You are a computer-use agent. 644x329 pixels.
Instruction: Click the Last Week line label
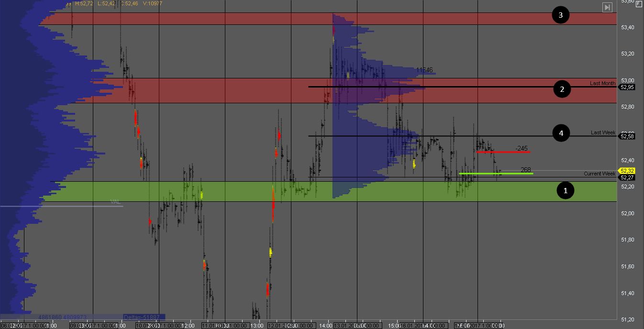tap(603, 132)
